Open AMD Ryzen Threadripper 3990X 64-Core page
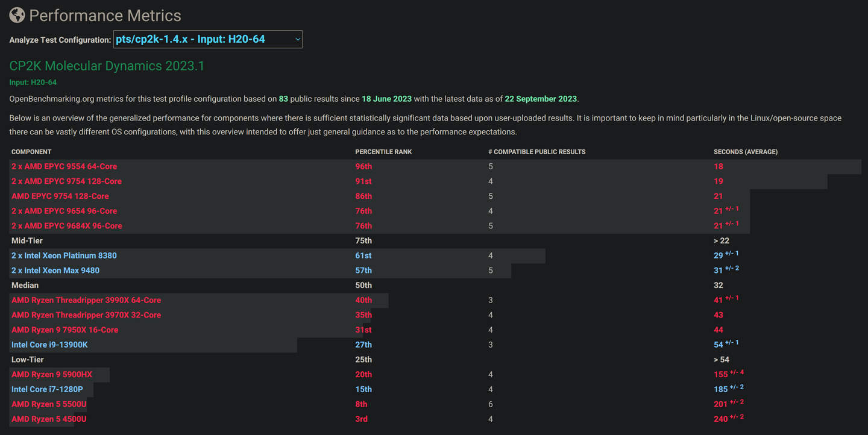This screenshot has height=435, width=868. (86, 300)
